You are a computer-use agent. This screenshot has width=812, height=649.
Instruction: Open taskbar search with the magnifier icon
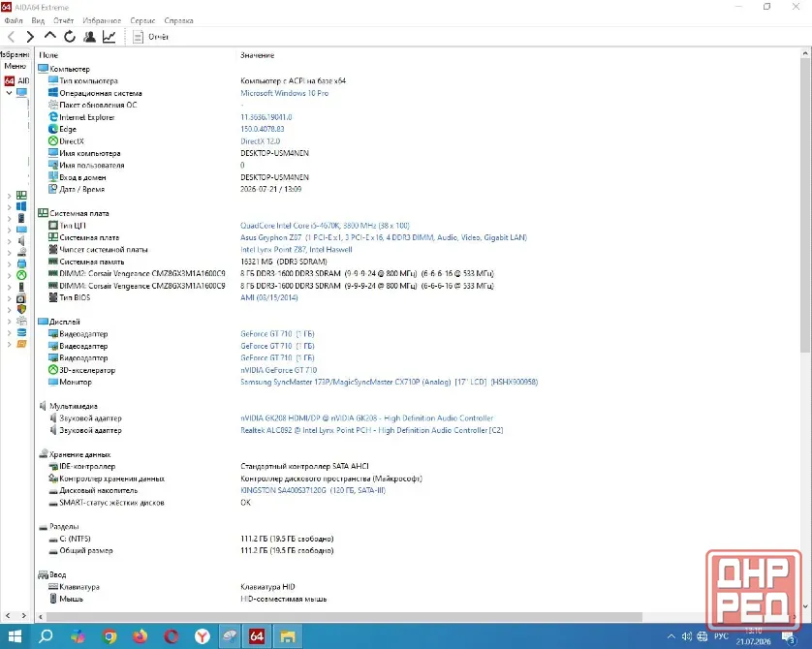[46, 636]
